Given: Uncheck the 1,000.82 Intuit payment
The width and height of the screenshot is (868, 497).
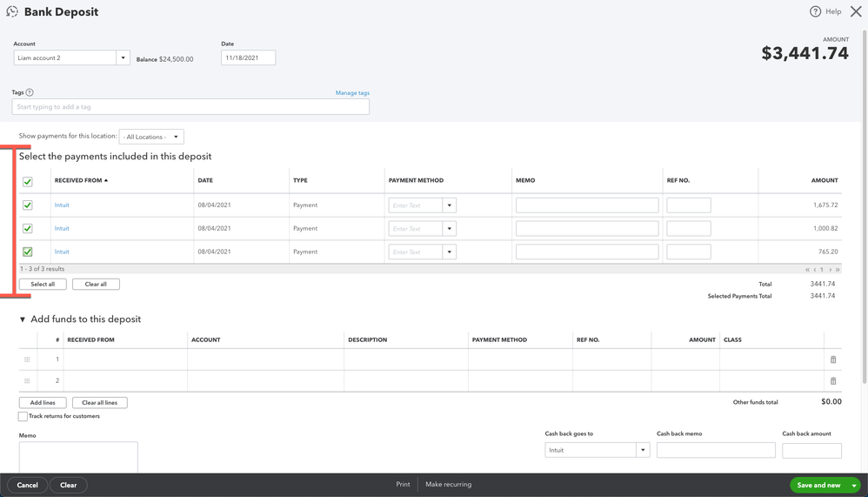Looking at the screenshot, I should tap(28, 228).
